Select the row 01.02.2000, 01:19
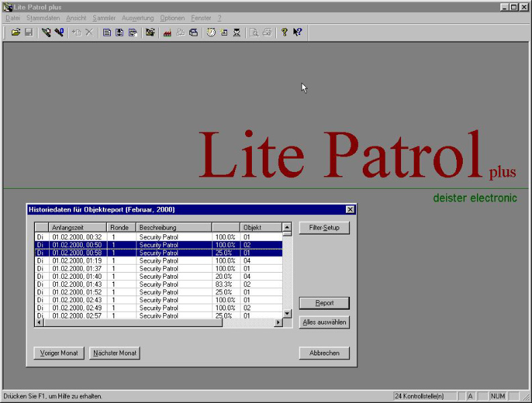Image resolution: width=532 pixels, height=403 pixels. 159,261
